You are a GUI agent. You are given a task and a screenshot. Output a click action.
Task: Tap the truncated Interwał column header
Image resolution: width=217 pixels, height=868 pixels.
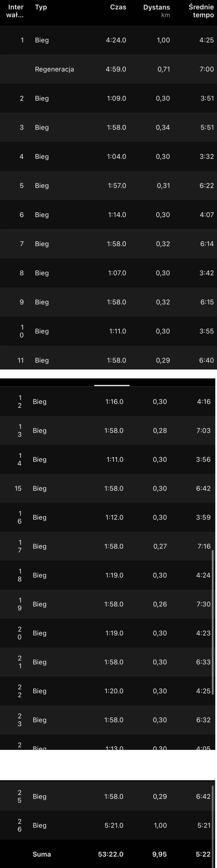(x=15, y=11)
